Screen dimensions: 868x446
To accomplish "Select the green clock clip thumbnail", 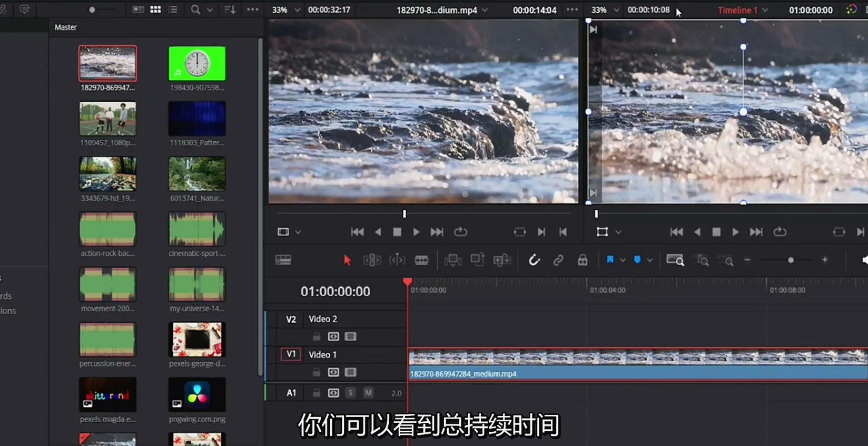I will coord(197,63).
